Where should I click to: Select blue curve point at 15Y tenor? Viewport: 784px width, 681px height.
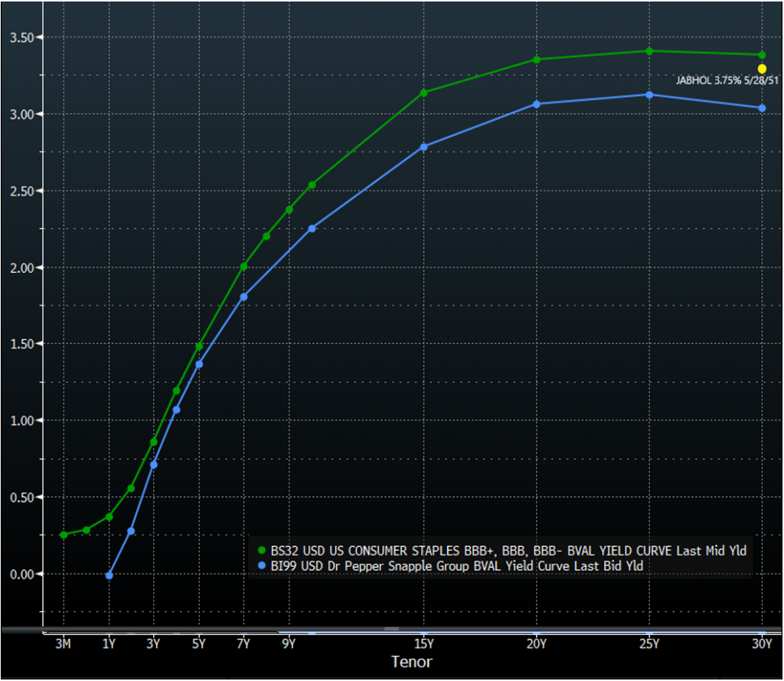(423, 146)
